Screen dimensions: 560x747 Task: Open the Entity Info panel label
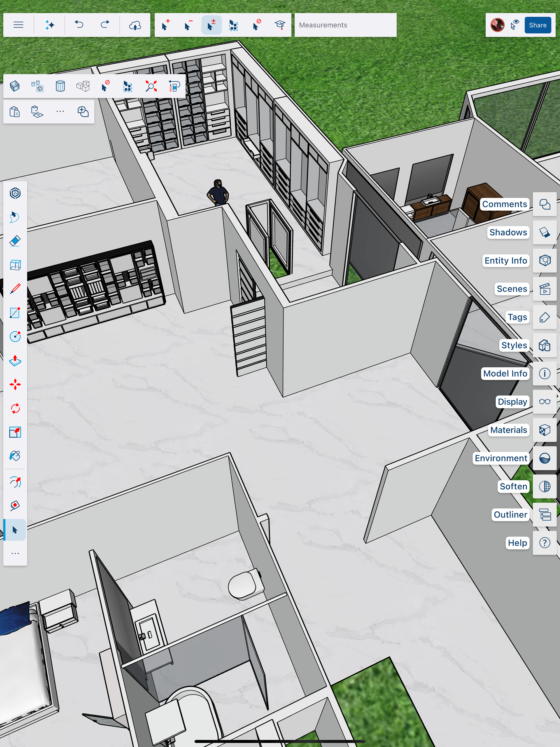(505, 260)
